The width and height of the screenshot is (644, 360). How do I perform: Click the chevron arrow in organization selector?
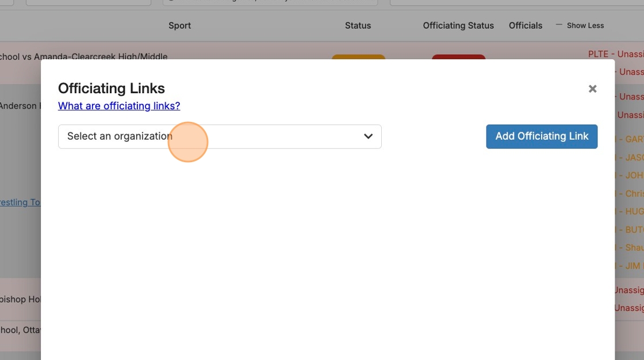click(x=368, y=137)
